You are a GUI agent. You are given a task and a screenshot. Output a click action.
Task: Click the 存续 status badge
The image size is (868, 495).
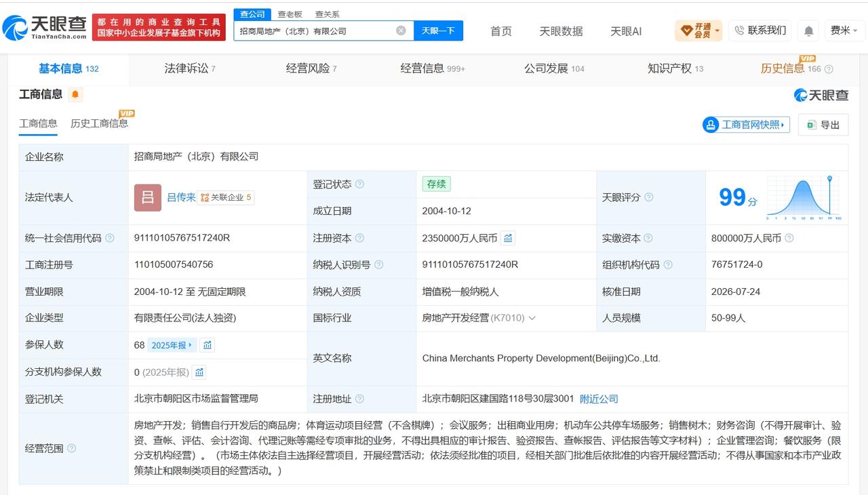[x=436, y=184]
